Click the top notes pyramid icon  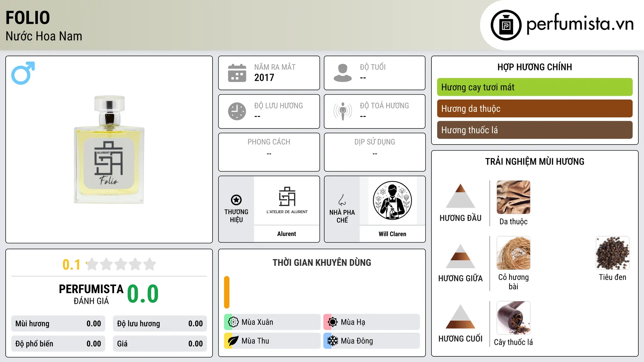(460, 196)
